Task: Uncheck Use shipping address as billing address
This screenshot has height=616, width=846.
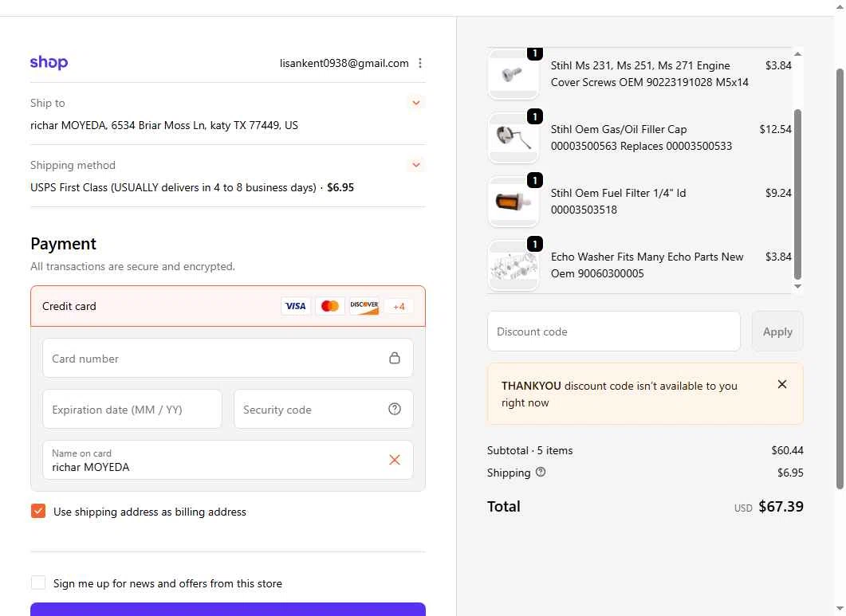Action: pyautogui.click(x=38, y=511)
